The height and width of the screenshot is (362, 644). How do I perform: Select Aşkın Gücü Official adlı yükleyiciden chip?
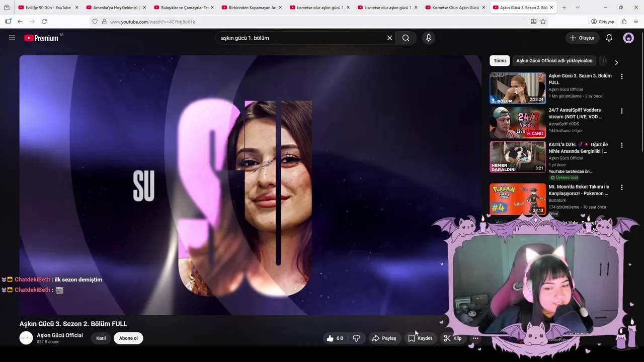coord(554,61)
